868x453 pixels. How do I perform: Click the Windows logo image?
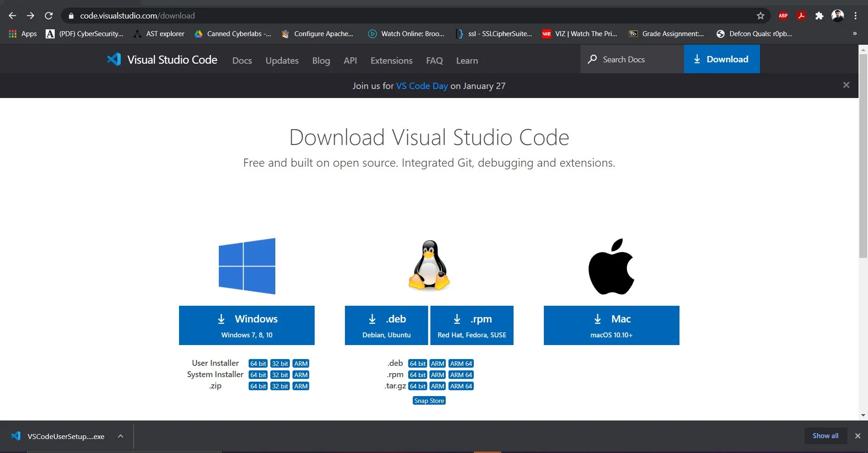(x=247, y=266)
